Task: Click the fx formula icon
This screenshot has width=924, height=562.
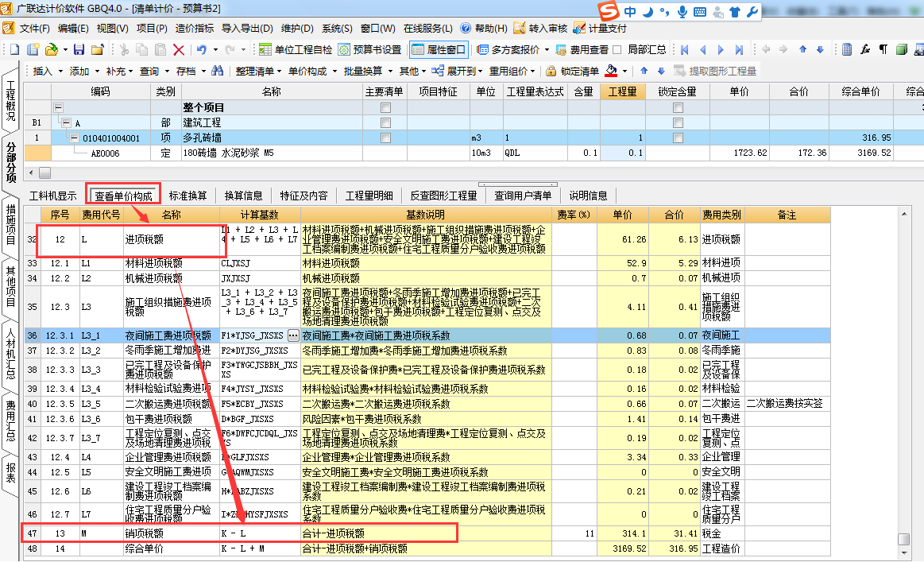Action: click(865, 49)
